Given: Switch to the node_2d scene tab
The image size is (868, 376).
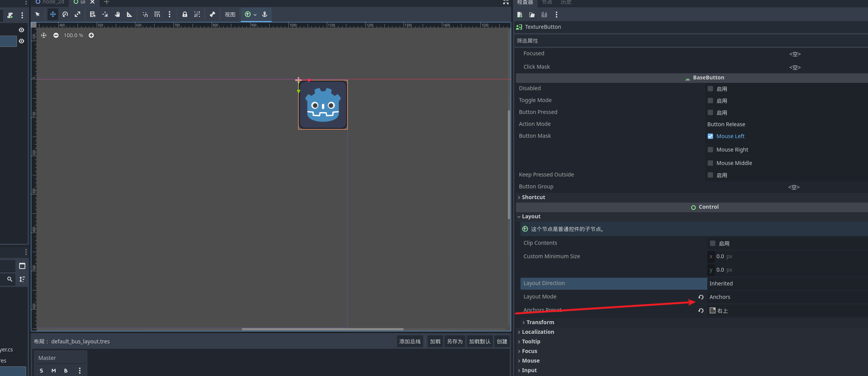Looking at the screenshot, I should pos(50,2).
